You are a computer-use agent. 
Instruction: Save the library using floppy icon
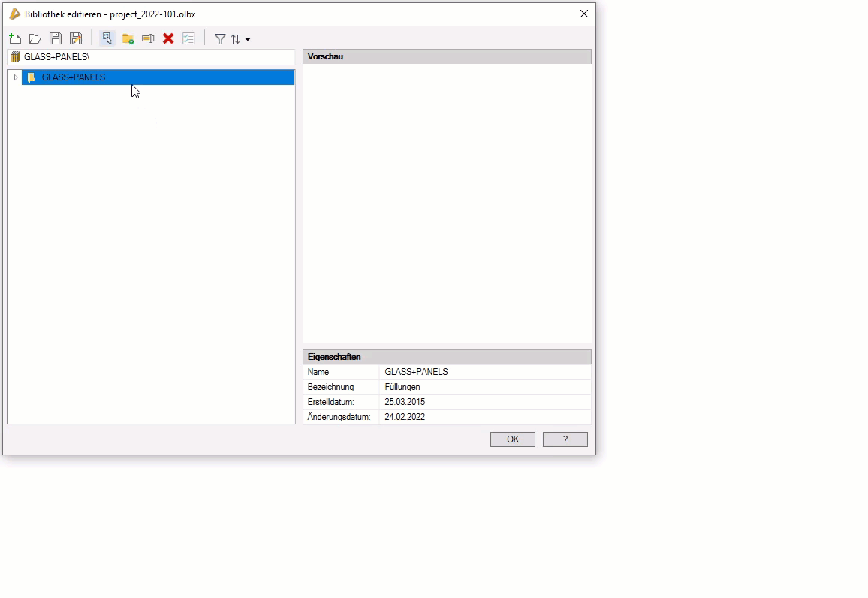56,38
